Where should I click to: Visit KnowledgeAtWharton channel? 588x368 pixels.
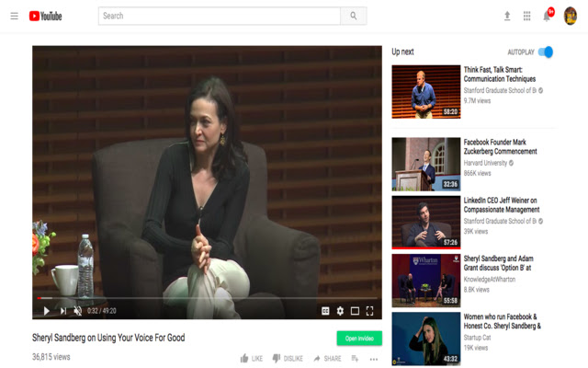pyautogui.click(x=490, y=280)
